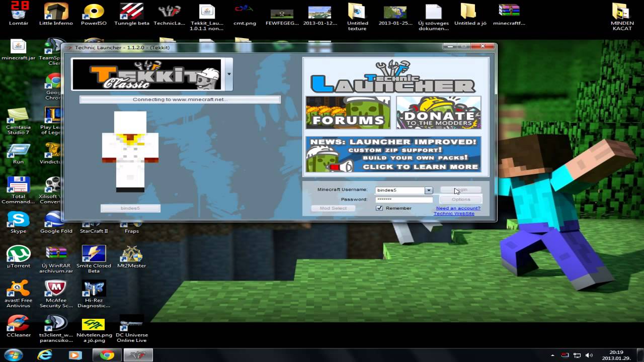Open avast! Free Antivirus shortcut
The height and width of the screenshot is (362, 644).
coord(19,294)
